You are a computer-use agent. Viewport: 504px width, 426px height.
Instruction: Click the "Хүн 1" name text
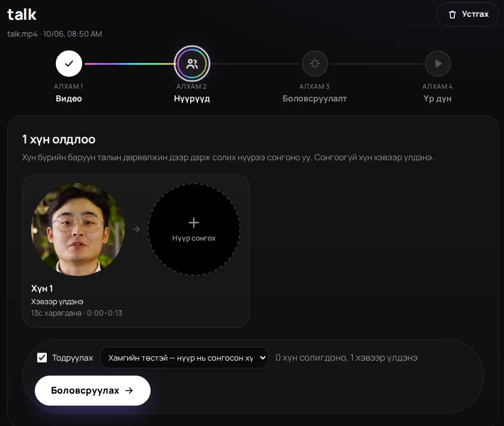[42, 289]
